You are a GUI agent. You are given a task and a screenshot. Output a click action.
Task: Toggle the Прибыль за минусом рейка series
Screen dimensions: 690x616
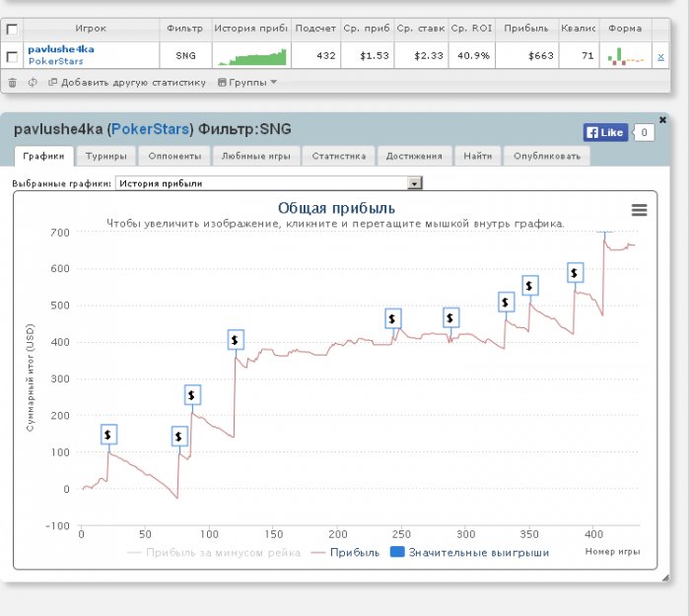(x=214, y=553)
